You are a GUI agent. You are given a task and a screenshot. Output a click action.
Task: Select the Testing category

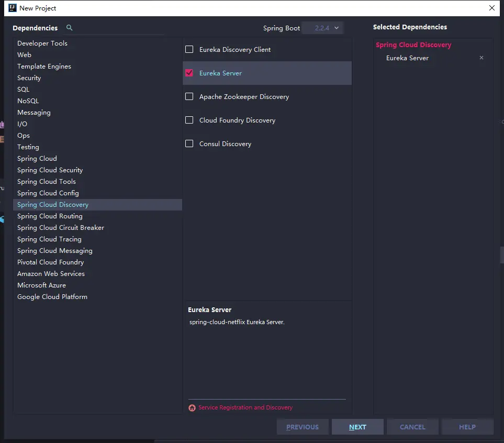coord(98,147)
